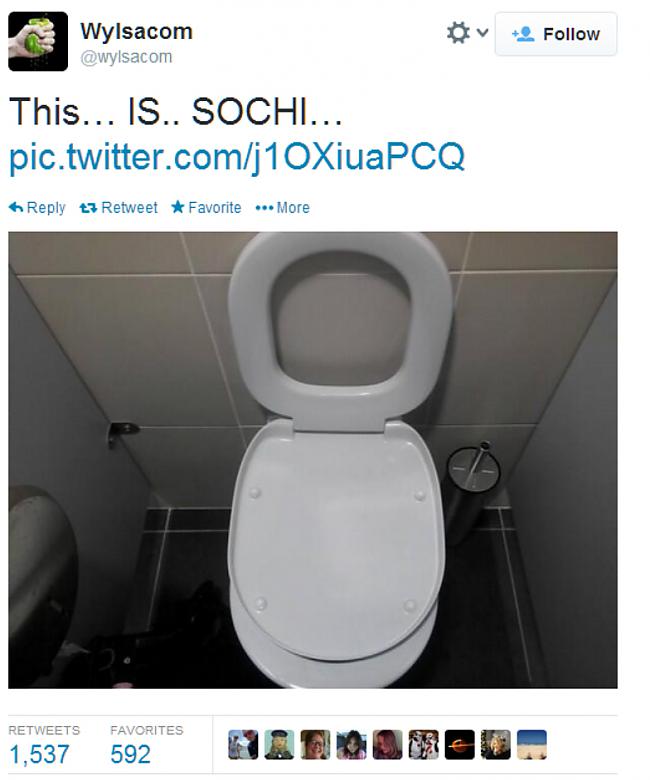Screen dimensions: 650x780
Task: Open the Wylsacom profile avatar with green lime
Action: 38,41
